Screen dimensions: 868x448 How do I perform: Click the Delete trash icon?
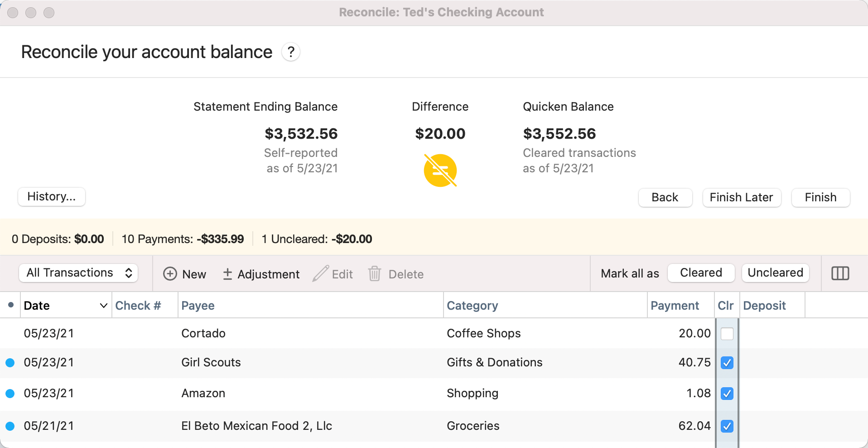pyautogui.click(x=375, y=274)
